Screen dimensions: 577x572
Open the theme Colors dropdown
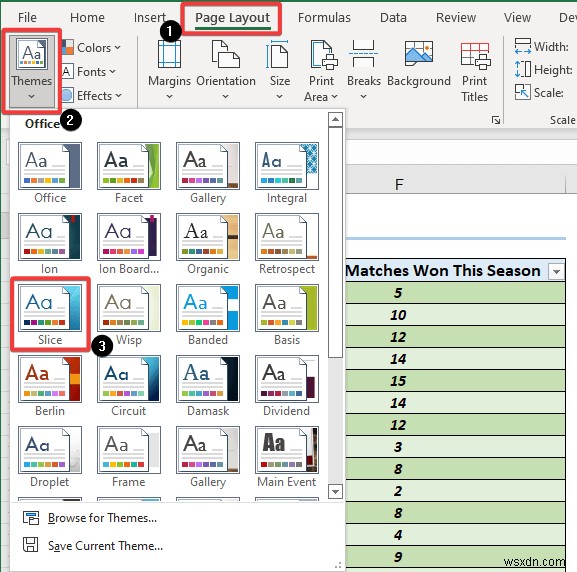tap(91, 47)
